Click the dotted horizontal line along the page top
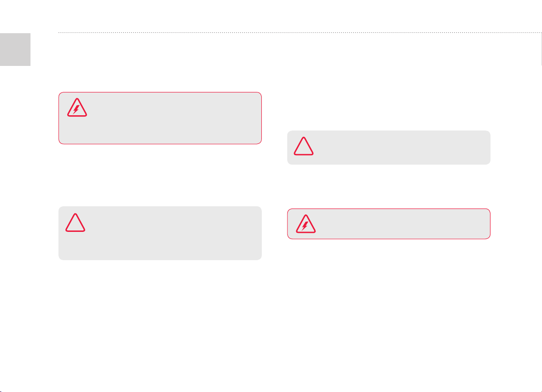Screen dimensions: 542x392 (x=299, y=33)
